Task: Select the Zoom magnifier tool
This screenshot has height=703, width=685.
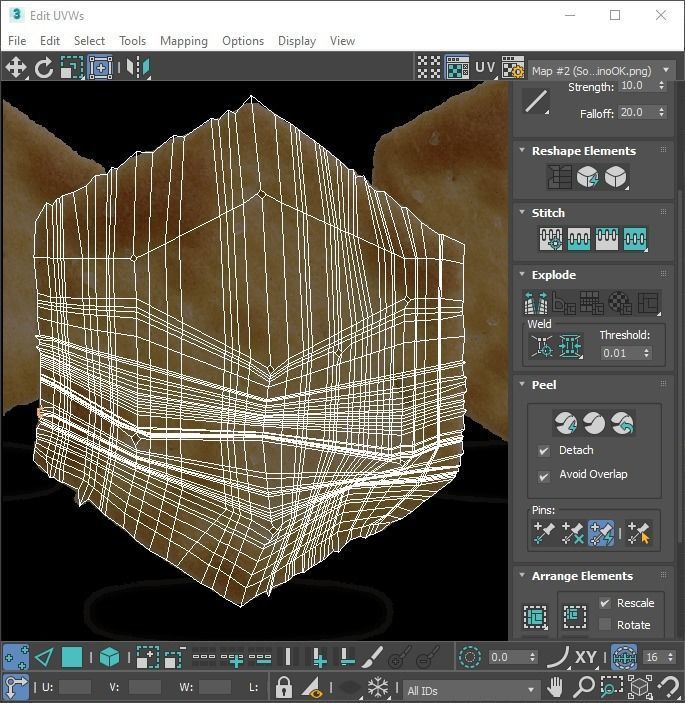Action: (584, 687)
